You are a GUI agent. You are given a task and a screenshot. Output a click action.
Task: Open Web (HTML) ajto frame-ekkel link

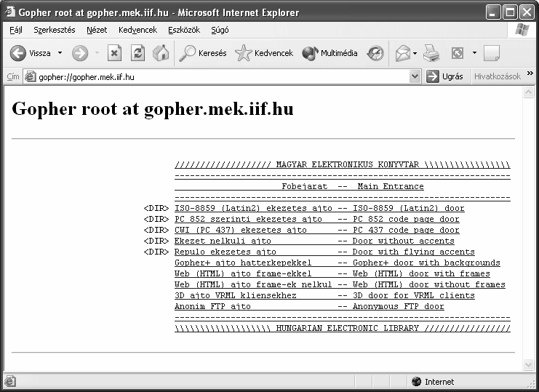coord(332,273)
